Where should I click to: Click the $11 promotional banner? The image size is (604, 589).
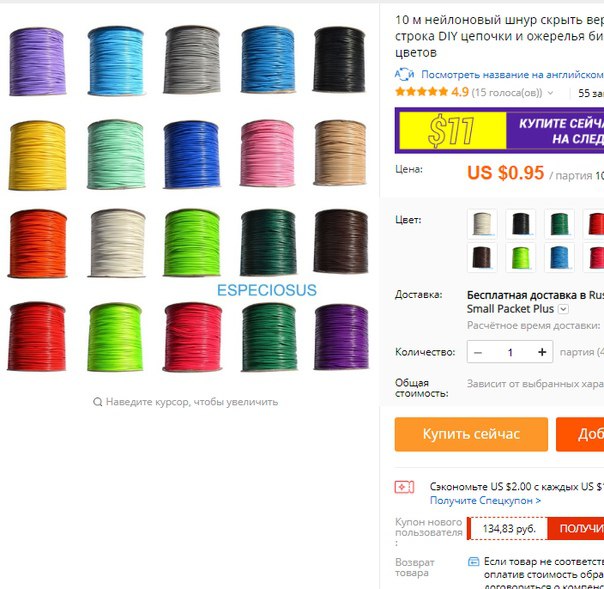coord(499,131)
